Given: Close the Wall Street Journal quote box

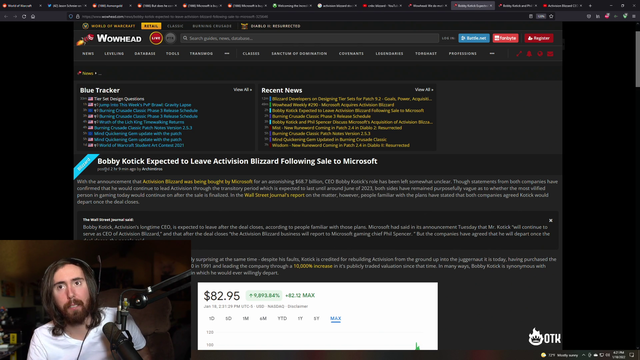Looking at the screenshot, I should tap(551, 220).
